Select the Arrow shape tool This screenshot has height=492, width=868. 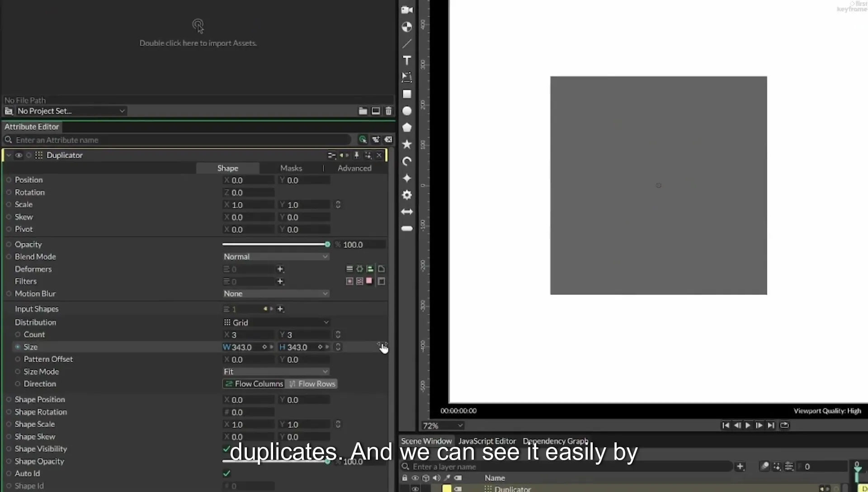coord(407,212)
